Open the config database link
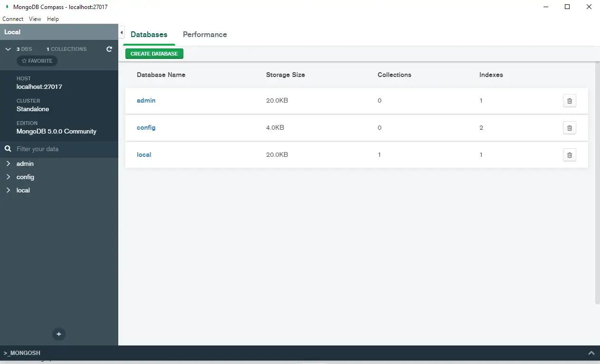The image size is (600, 364). click(146, 128)
